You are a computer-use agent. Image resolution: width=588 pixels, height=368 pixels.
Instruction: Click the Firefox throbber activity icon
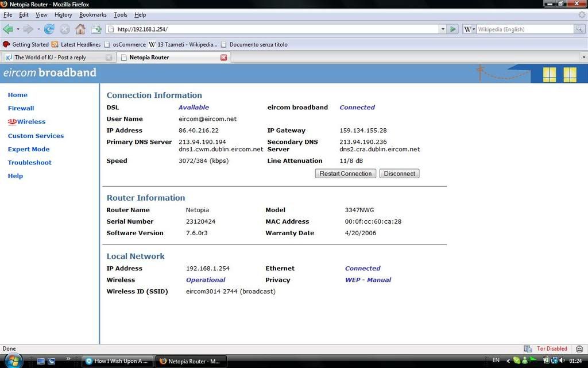coord(582,14)
